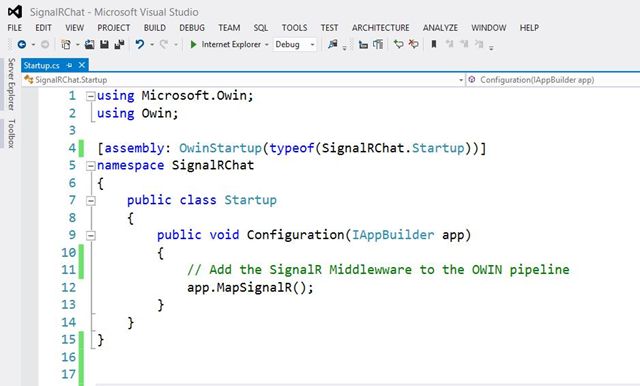This screenshot has height=386, width=640.
Task: Click the increase indent toolbar icon
Action: tap(378, 44)
